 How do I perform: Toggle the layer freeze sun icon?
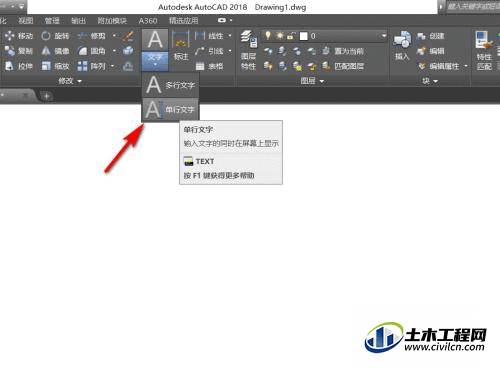point(279,36)
